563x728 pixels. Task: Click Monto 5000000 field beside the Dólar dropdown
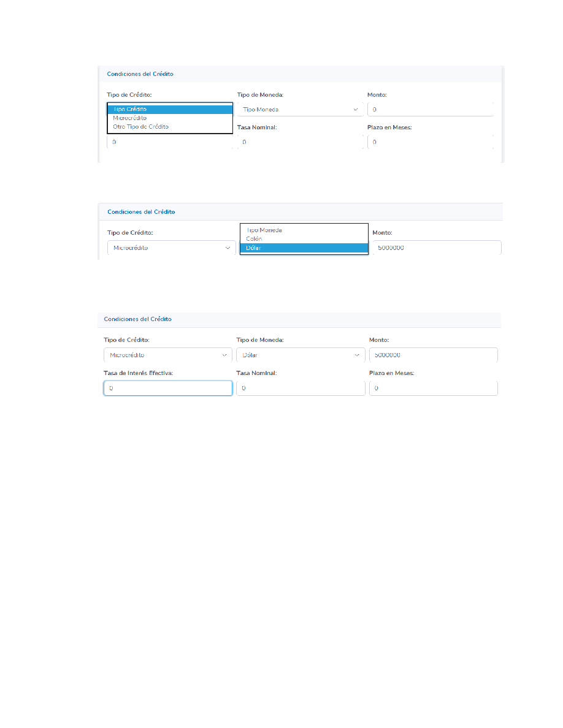click(434, 355)
